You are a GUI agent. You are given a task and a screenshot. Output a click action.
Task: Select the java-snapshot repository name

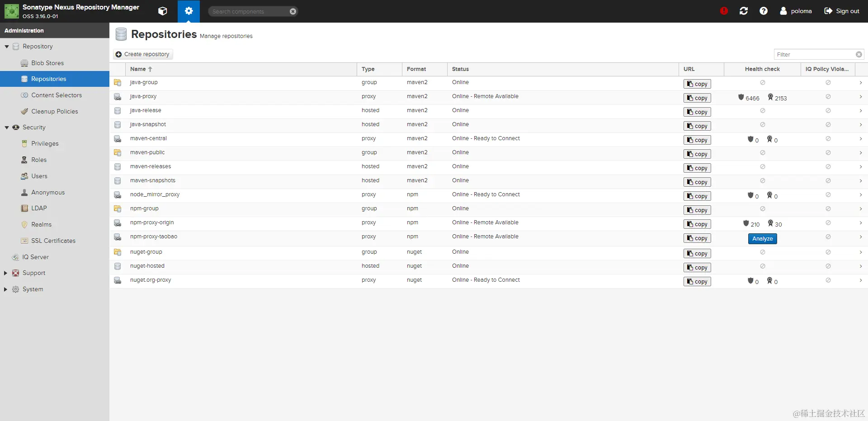[x=148, y=124]
